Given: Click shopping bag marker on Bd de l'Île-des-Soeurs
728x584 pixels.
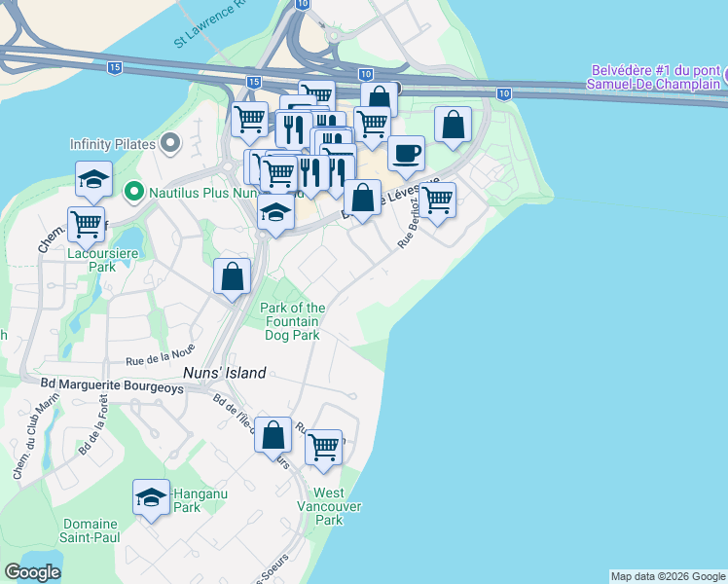Looking at the screenshot, I should pyautogui.click(x=273, y=436).
